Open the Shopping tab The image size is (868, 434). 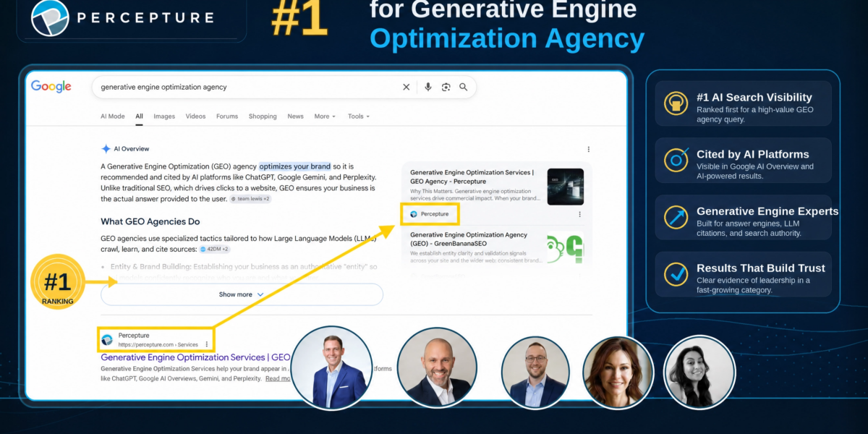click(x=263, y=116)
